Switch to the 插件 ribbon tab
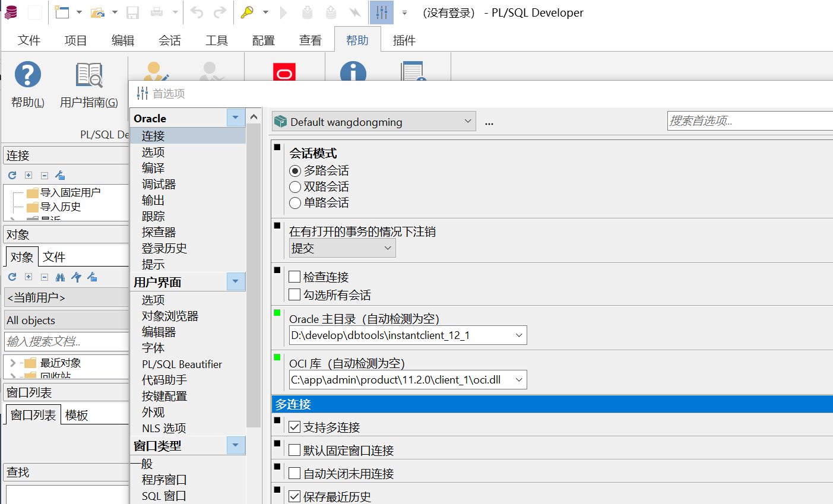Screen dimensions: 833x504 click(x=404, y=40)
